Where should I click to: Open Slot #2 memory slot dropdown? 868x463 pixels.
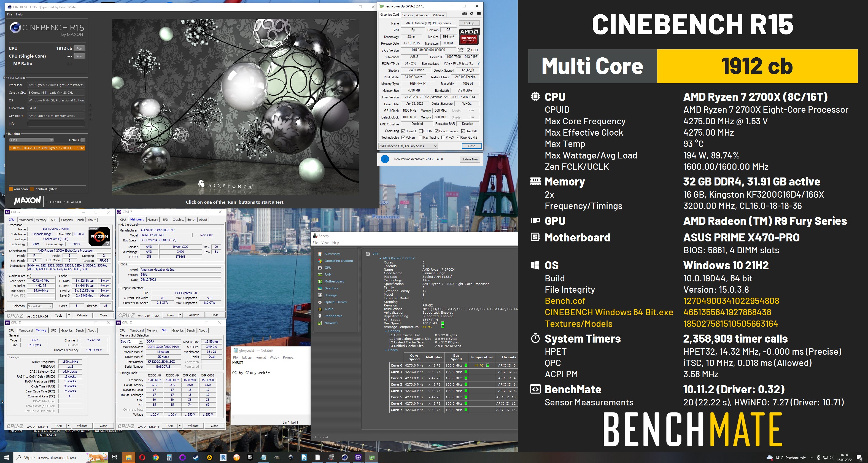[x=131, y=341]
